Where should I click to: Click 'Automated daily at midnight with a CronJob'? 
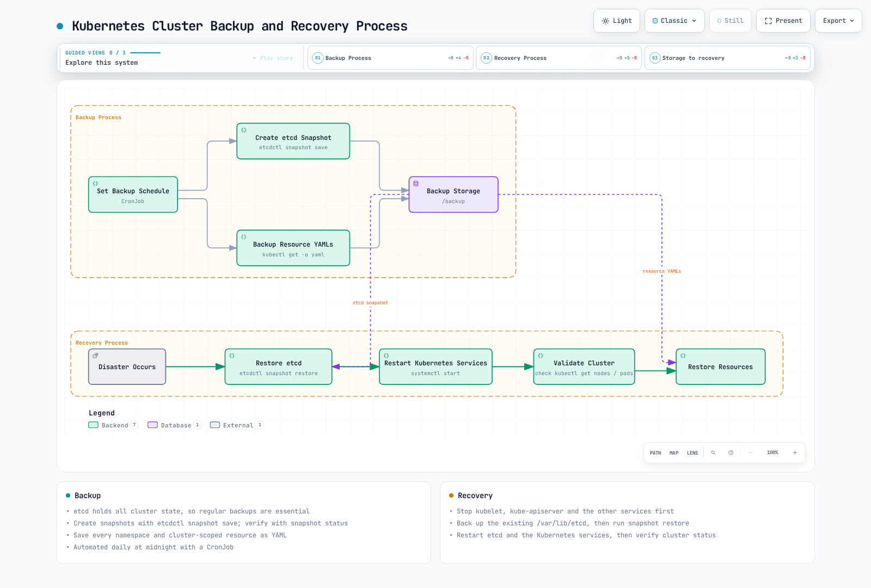(x=154, y=547)
